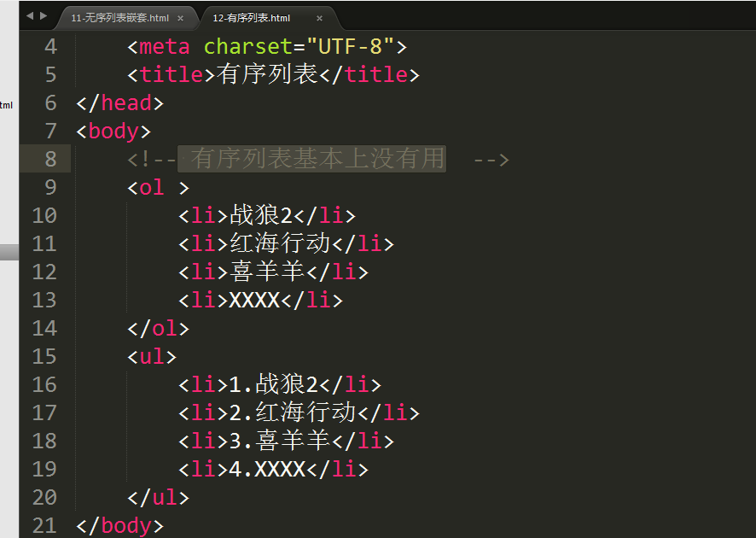756x538 pixels.
Task: Click line number 8 in gutter
Action: click(x=50, y=159)
